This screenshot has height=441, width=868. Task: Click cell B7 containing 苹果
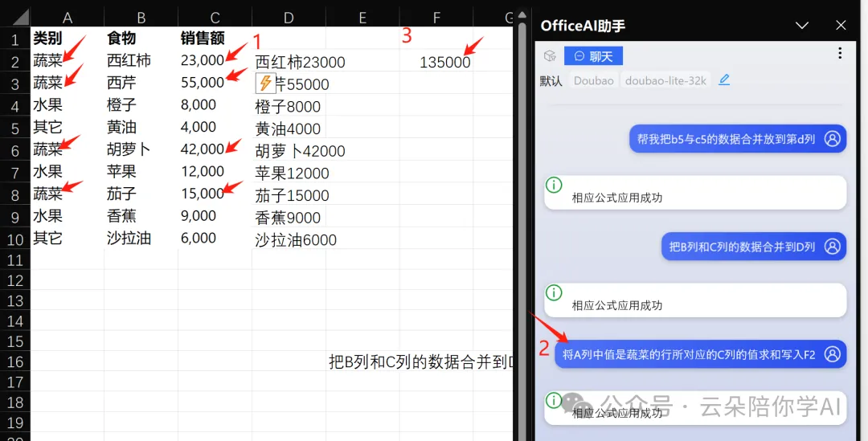(141, 172)
